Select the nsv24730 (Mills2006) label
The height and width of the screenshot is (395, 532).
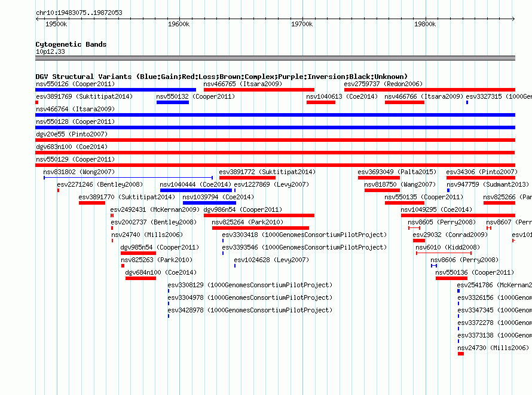tap(493, 348)
